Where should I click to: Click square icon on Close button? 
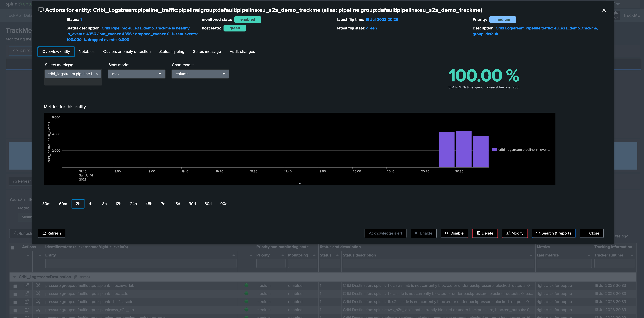coord(586,233)
